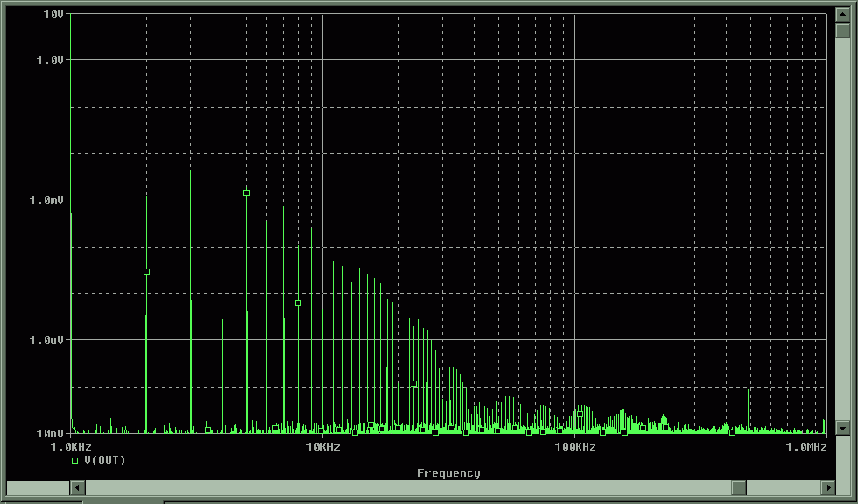Click the 10KHz x-axis tick label
858x504 pixels.
click(x=322, y=447)
